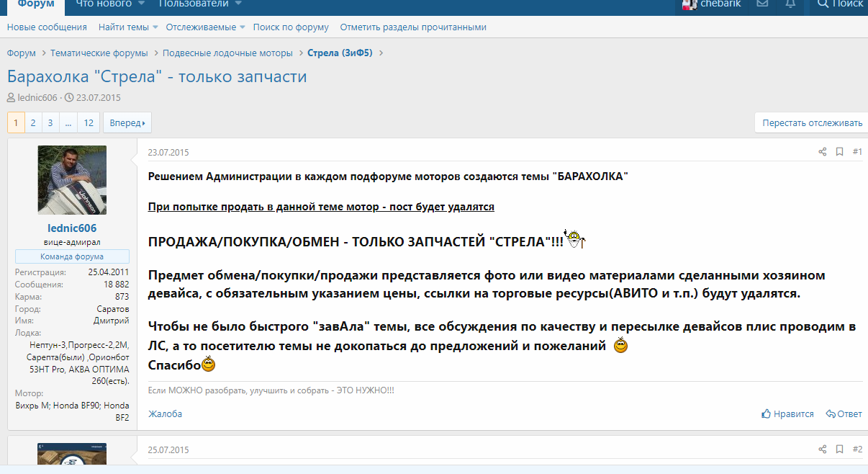
Task: Like the post with Нравится
Action: [787, 414]
